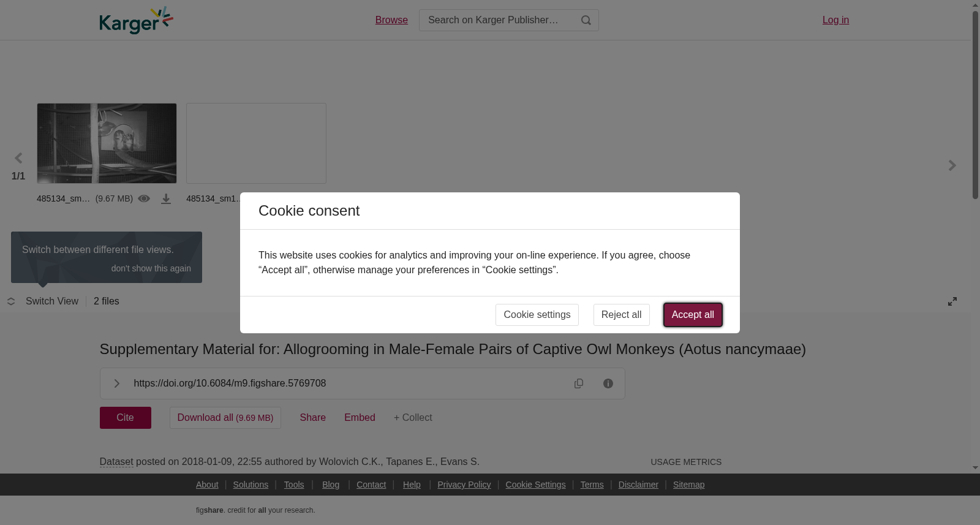This screenshot has height=525, width=980.
Task: Click the search magnifier icon
Action: click(586, 20)
